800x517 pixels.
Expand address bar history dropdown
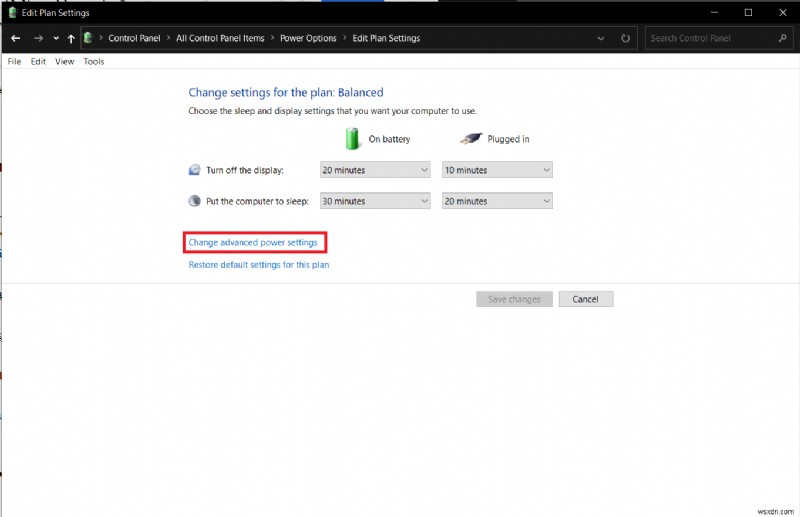click(601, 38)
